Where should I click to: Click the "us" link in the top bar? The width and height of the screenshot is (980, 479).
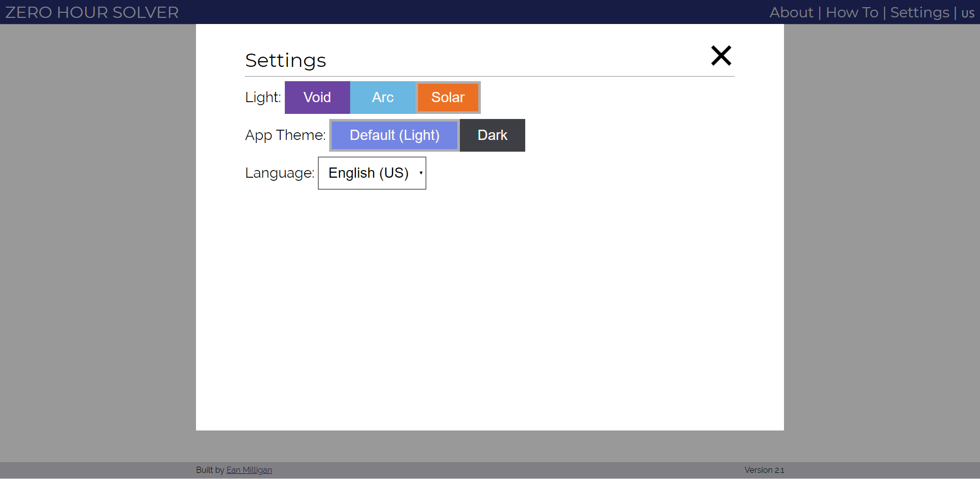coord(967,12)
